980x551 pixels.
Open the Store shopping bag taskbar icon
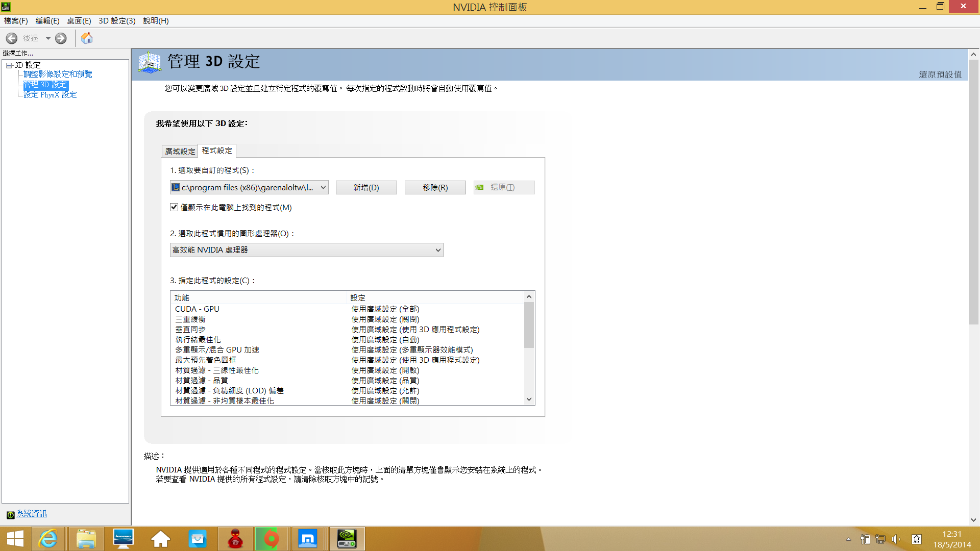(x=198, y=539)
